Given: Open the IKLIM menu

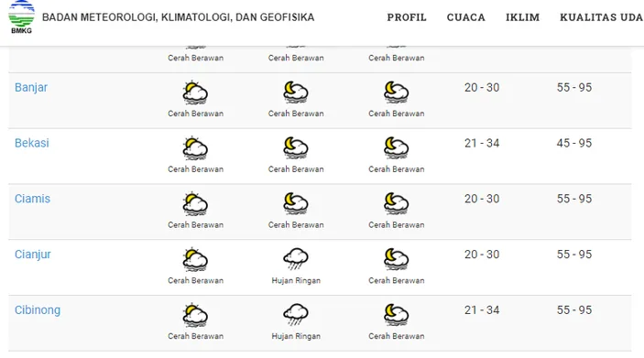Looking at the screenshot, I should (522, 17).
